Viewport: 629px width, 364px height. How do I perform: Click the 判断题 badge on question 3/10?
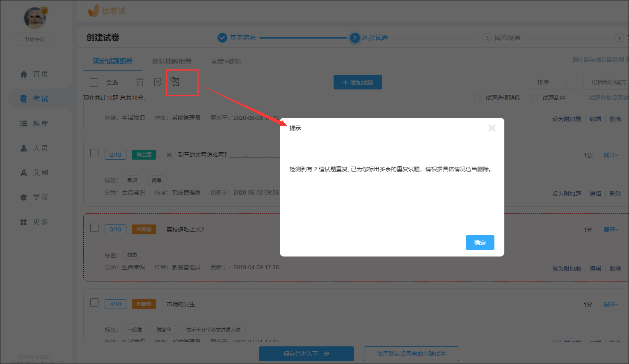pyautogui.click(x=144, y=229)
